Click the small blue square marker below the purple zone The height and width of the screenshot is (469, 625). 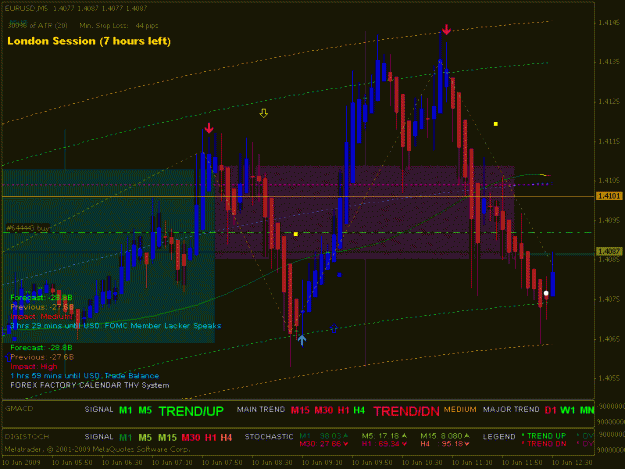(x=339, y=275)
